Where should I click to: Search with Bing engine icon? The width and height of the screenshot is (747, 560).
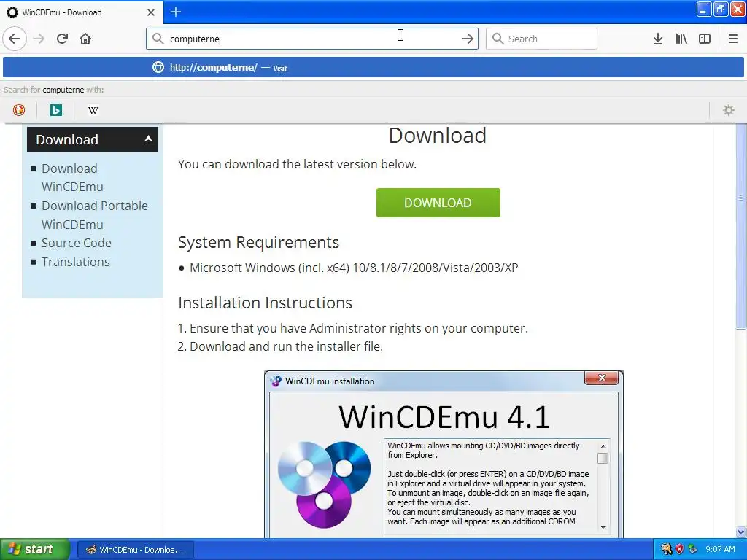pos(55,110)
